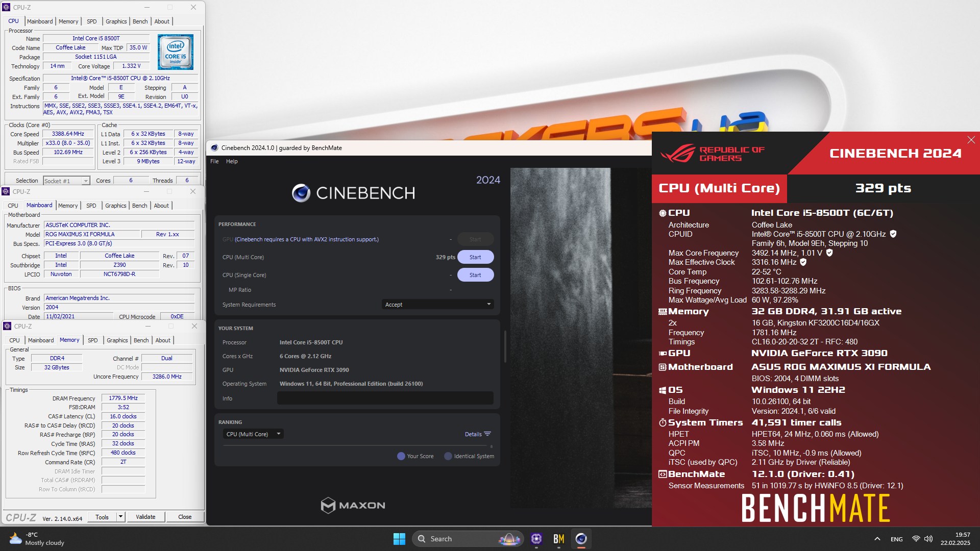This screenshot has height=551, width=980.
Task: Click the Uncore Frequency 3286.0 MHz value
Action: click(x=167, y=377)
